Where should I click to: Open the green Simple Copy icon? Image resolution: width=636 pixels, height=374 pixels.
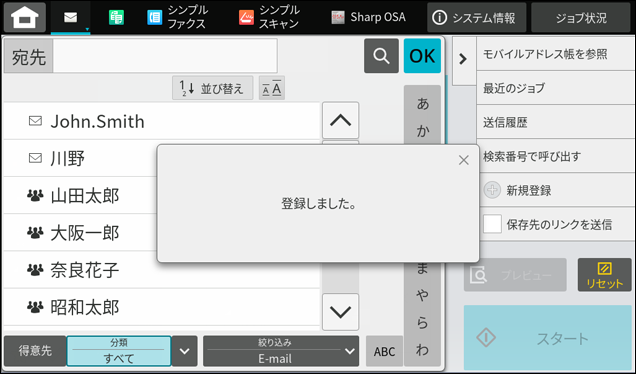pyautogui.click(x=116, y=17)
